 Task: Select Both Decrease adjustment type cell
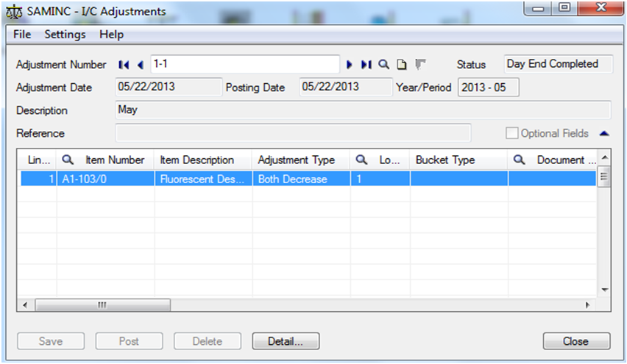tap(302, 179)
